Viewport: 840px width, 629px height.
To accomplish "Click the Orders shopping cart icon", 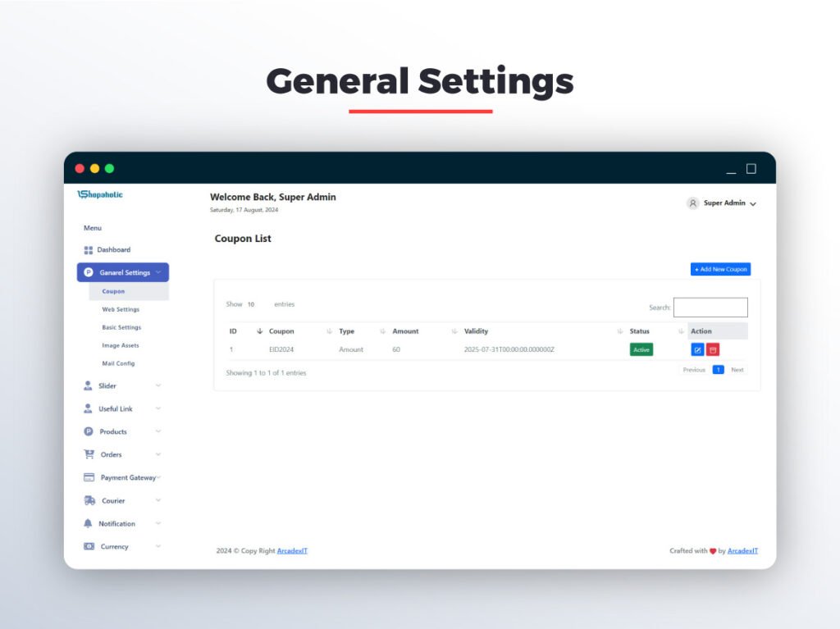I will (89, 454).
